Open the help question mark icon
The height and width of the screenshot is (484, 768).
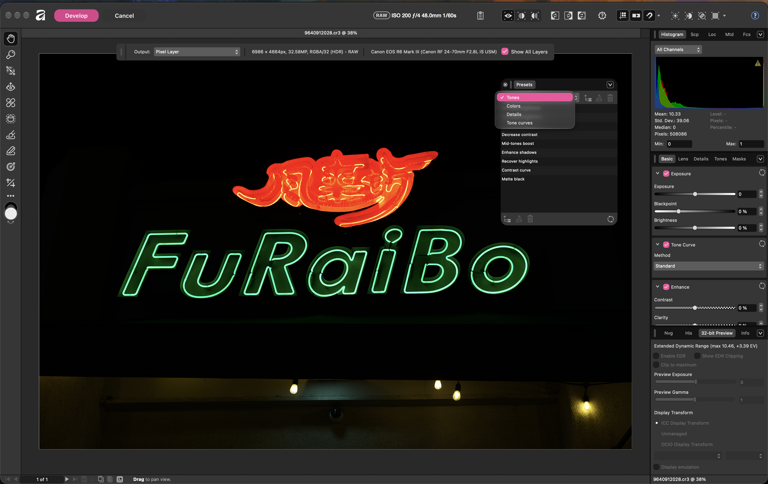755,16
